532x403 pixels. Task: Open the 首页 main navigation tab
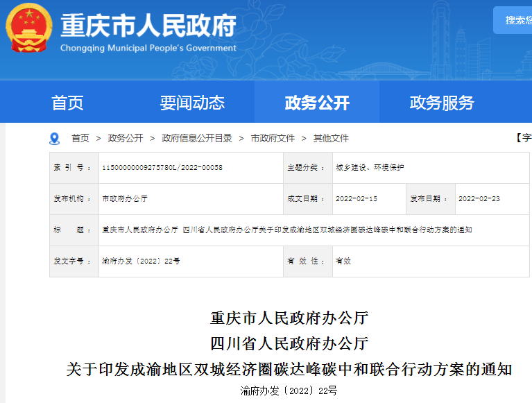click(x=67, y=103)
